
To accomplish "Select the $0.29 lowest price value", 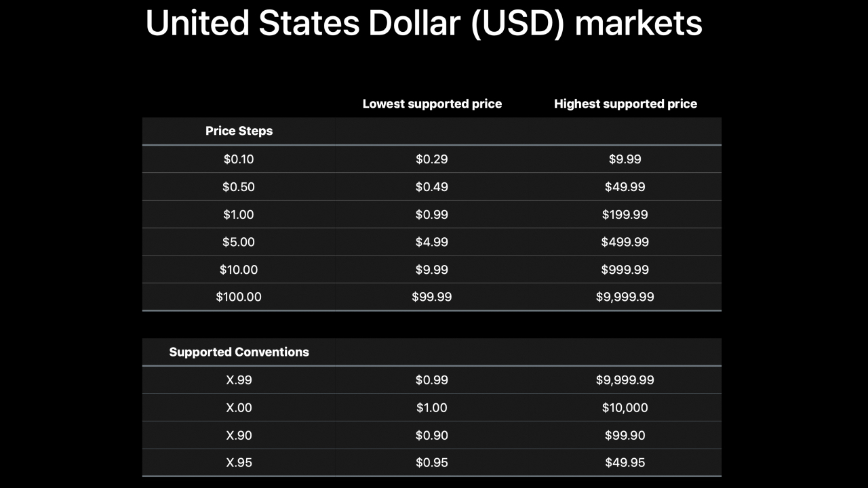I will (432, 159).
